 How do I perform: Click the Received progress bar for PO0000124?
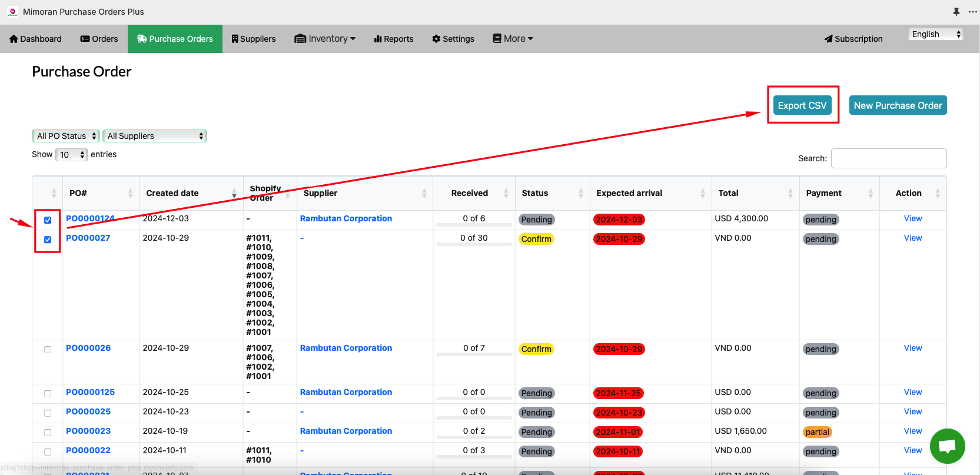point(474,225)
